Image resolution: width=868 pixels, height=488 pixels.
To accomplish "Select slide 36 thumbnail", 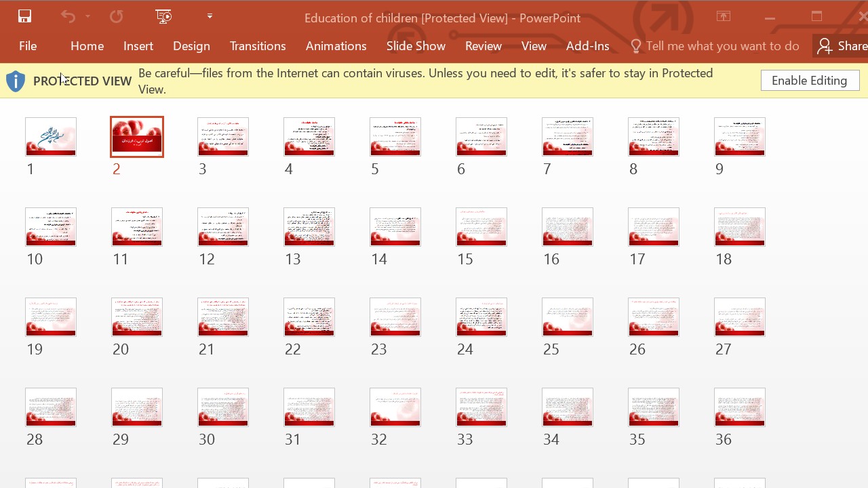I will (x=740, y=407).
